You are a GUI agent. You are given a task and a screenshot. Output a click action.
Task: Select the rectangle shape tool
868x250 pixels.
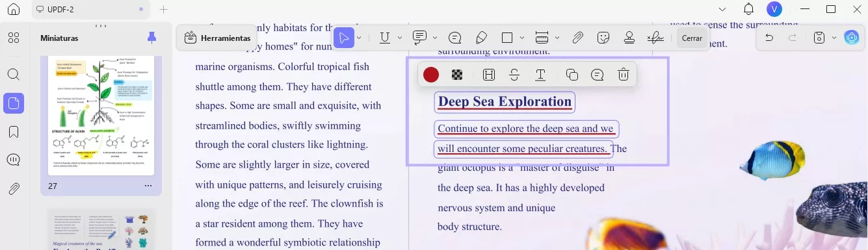508,38
